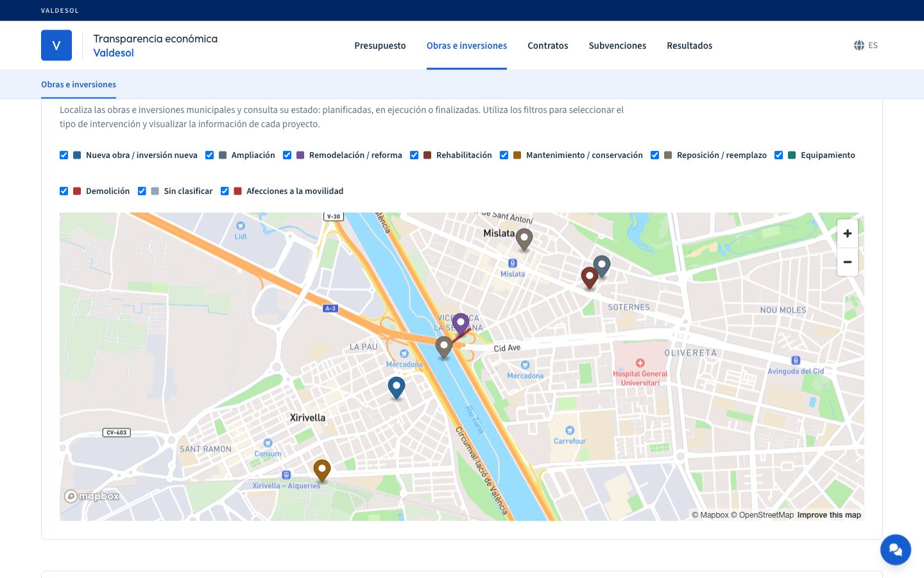This screenshot has height=578, width=924.
Task: Select Obras e inversiones in top navigation
Action: click(466, 46)
